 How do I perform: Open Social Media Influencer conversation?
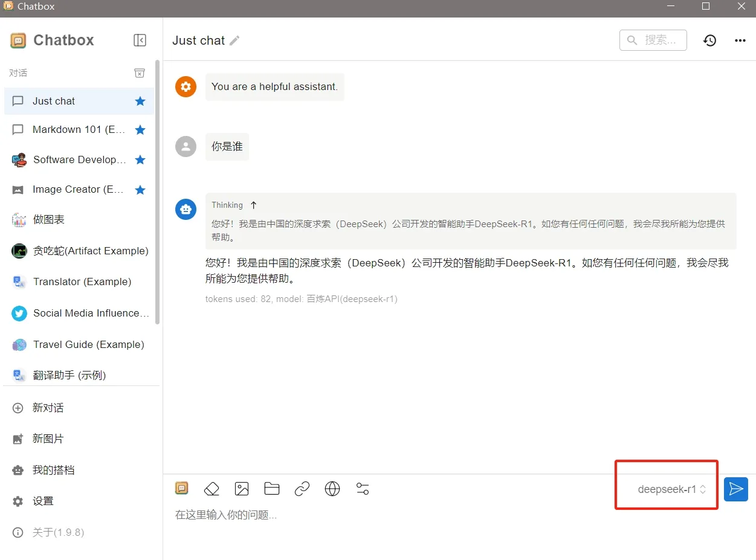(79, 313)
